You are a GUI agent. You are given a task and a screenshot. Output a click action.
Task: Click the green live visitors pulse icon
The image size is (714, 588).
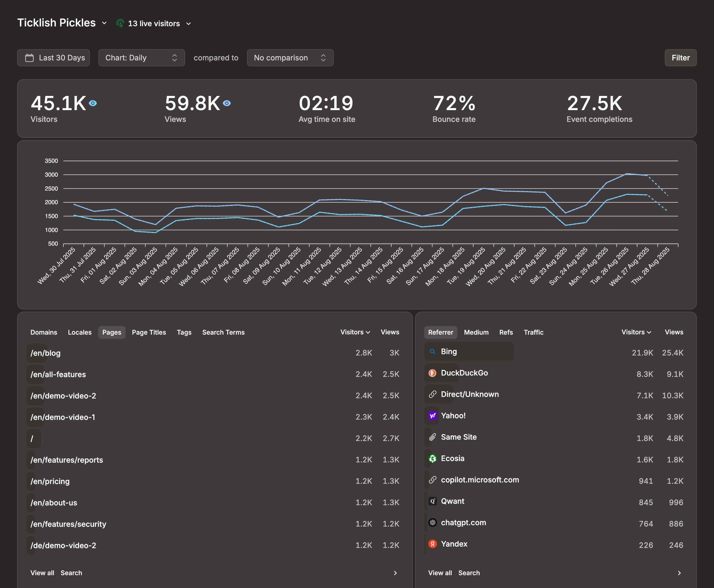(120, 23)
